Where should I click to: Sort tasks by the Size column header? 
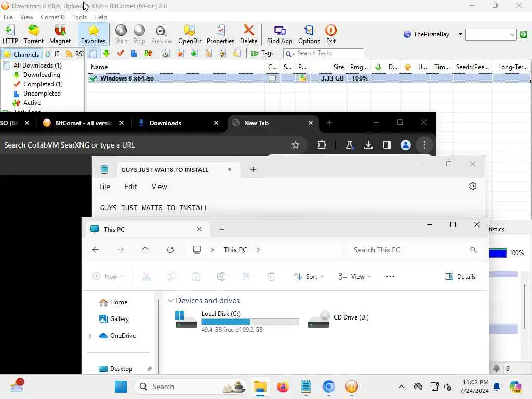(x=328, y=67)
